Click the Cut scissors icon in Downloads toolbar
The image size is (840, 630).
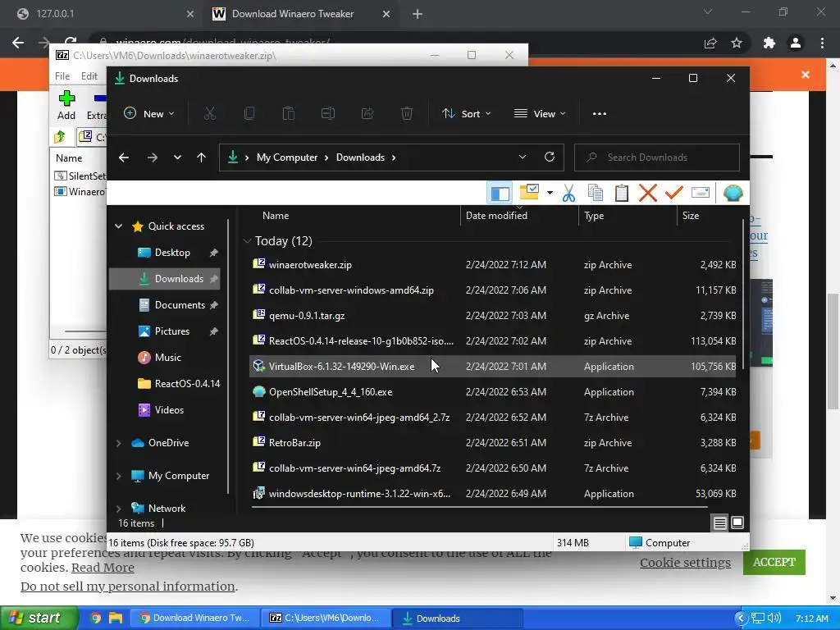click(x=209, y=113)
